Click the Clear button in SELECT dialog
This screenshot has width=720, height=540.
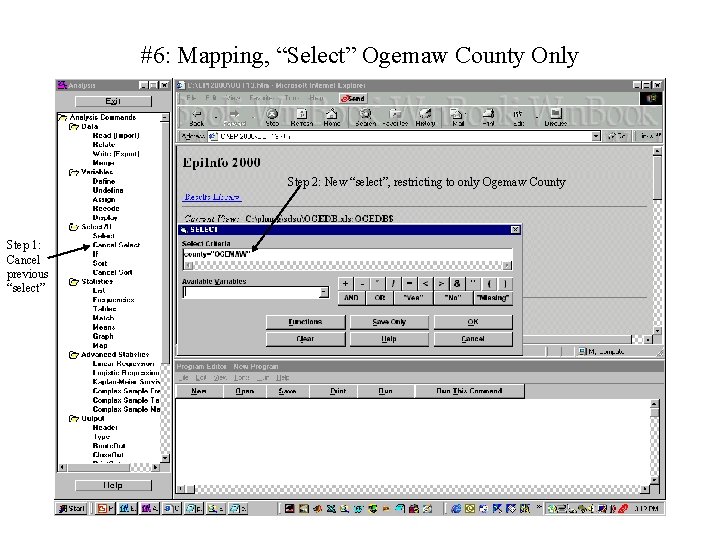305,339
